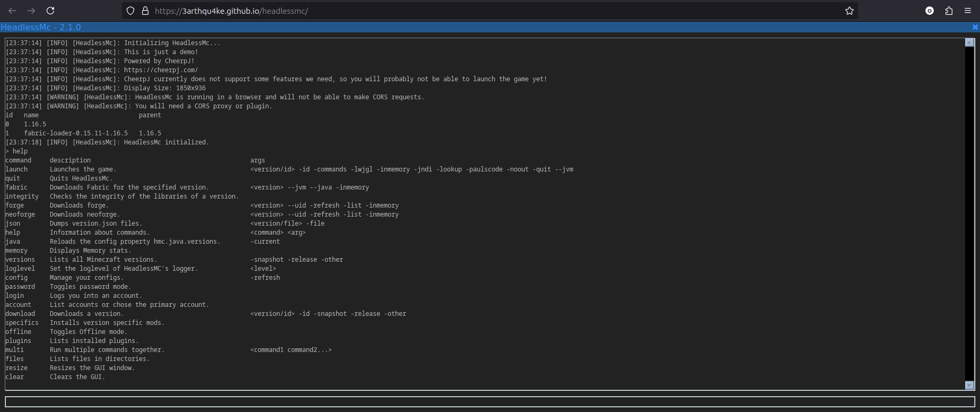This screenshot has width=980, height=412.
Task: Open the extensions puzzle-piece menu
Action: point(949,11)
